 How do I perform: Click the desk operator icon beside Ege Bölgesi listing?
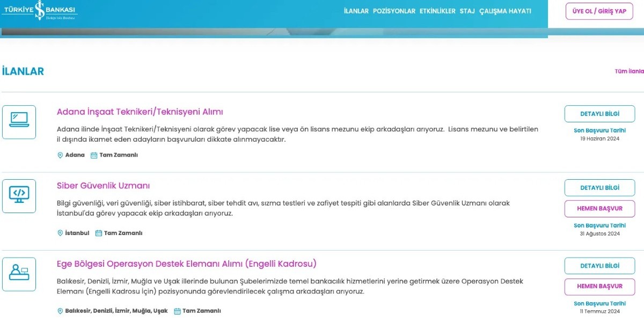point(19,274)
